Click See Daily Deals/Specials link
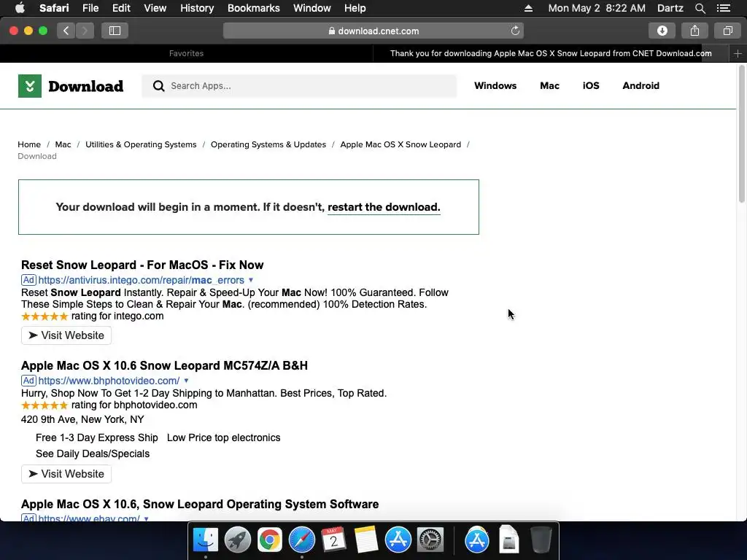Image resolution: width=747 pixels, height=560 pixels. 93,454
